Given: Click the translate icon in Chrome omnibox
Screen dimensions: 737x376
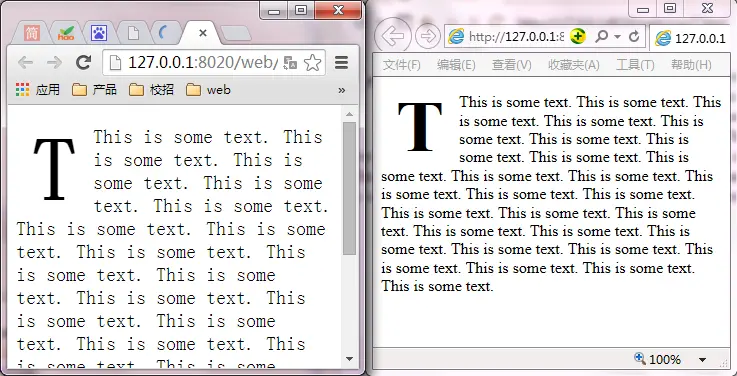Looking at the screenshot, I should (x=290, y=63).
